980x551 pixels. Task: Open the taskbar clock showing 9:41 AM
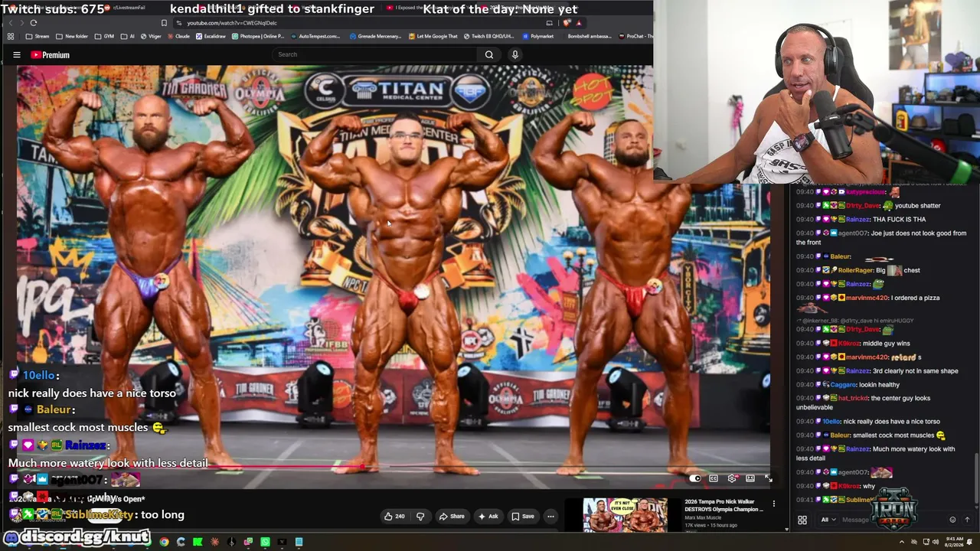point(952,542)
